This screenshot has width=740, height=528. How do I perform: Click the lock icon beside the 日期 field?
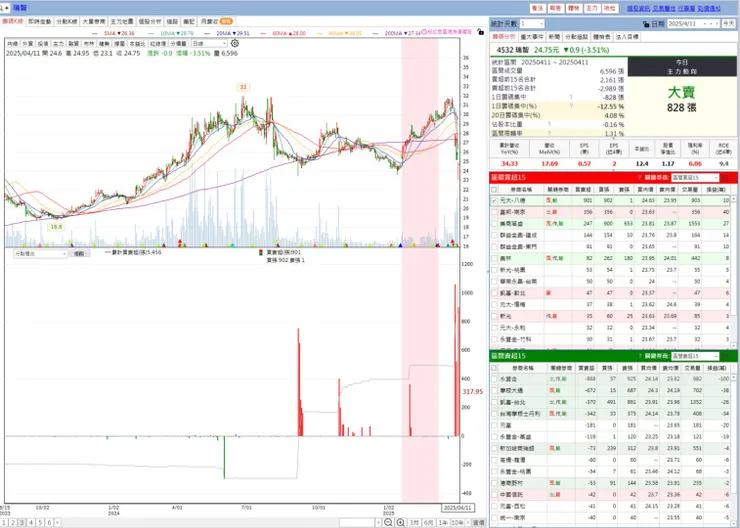tap(646, 24)
